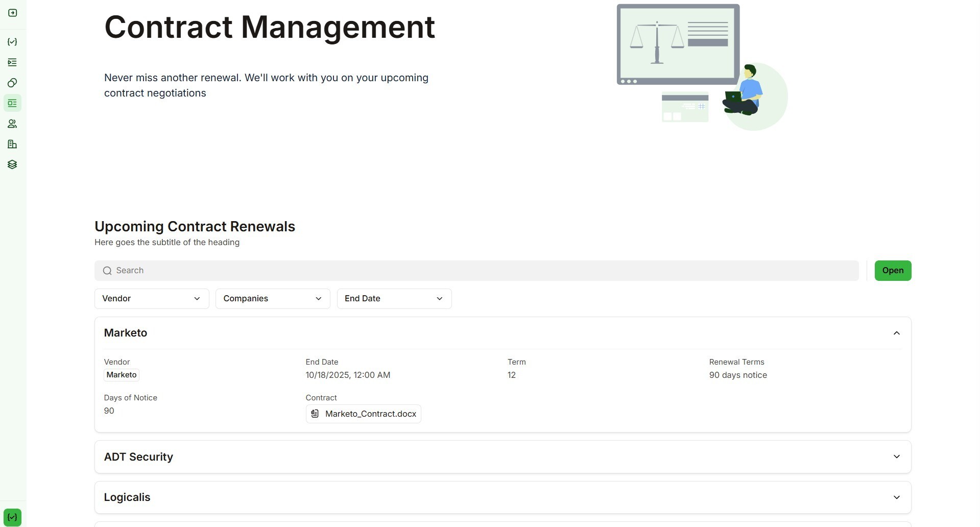This screenshot has height=527, width=980.
Task: Open the indented list icon in sidebar
Action: pos(13,62)
